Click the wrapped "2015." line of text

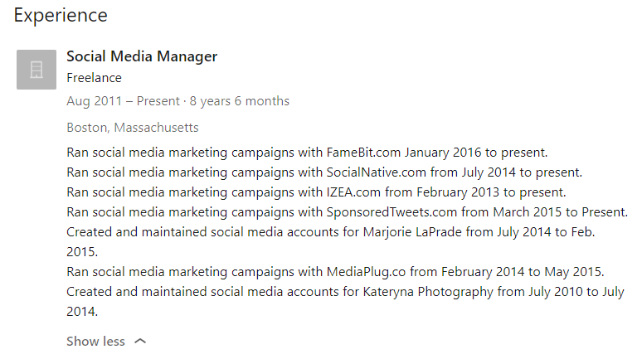click(x=82, y=252)
